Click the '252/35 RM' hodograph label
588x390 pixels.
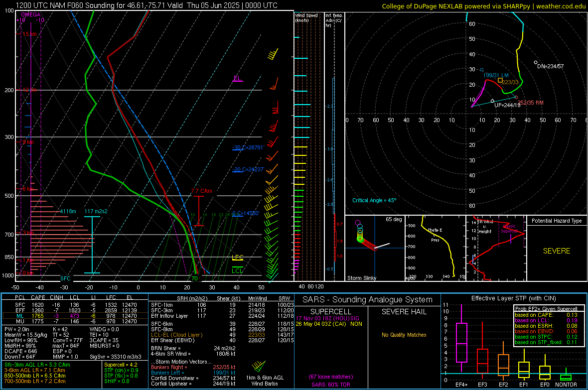click(x=530, y=103)
